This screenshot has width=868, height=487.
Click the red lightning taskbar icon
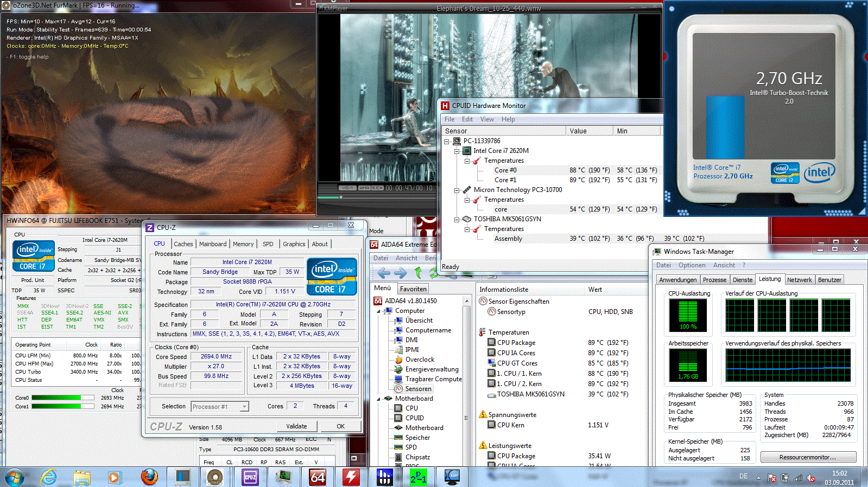click(351, 477)
